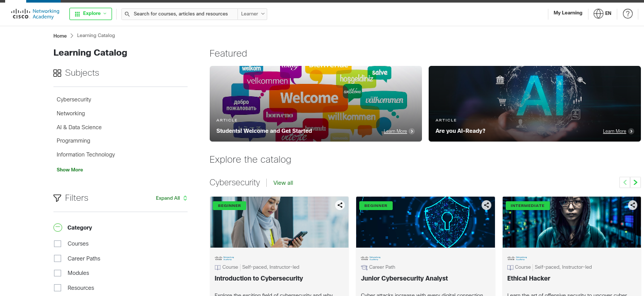Click the Junior Cybersecurity Analyst shield image
The image size is (644, 296).
pos(426,222)
